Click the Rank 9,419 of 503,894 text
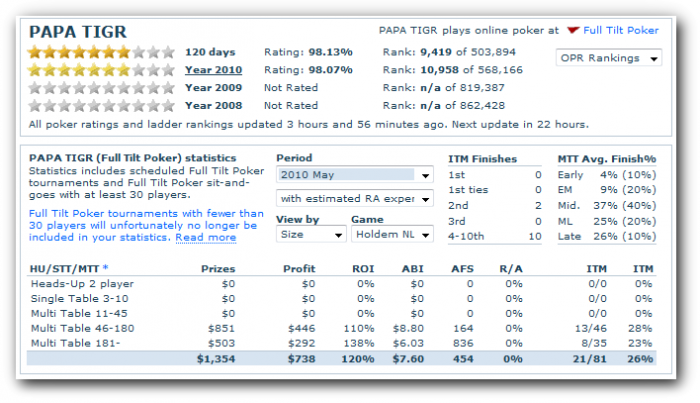The width and height of the screenshot is (700, 403). click(x=449, y=52)
